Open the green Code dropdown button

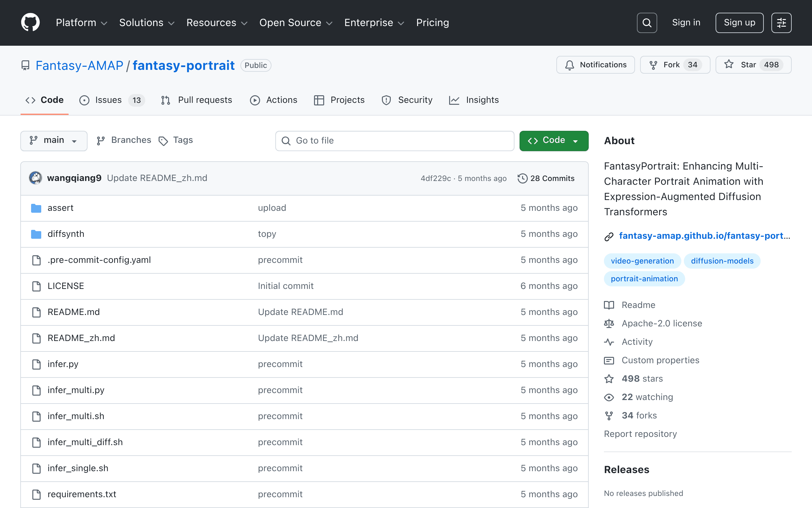(553, 140)
